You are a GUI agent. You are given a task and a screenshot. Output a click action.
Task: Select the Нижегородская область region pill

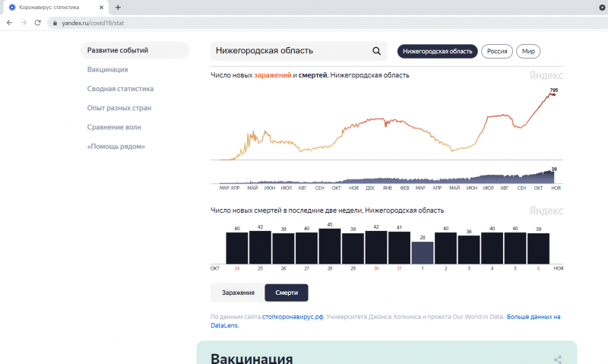(438, 51)
